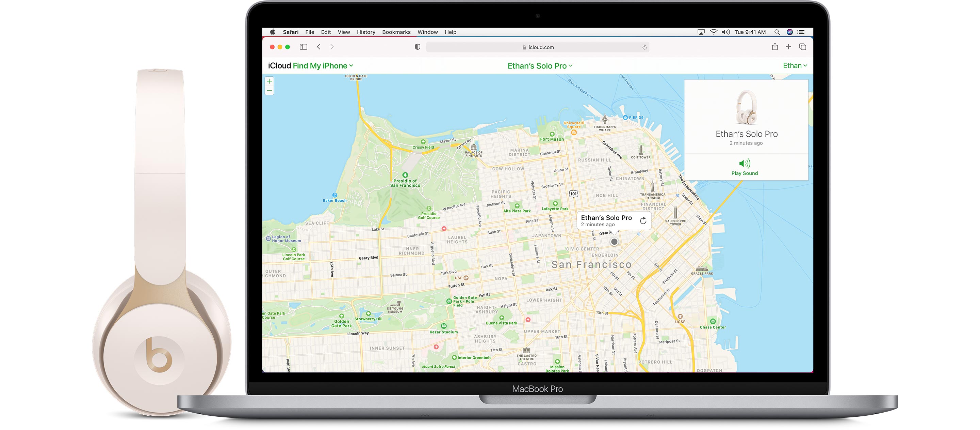Click the privacy report shield icon

point(417,47)
